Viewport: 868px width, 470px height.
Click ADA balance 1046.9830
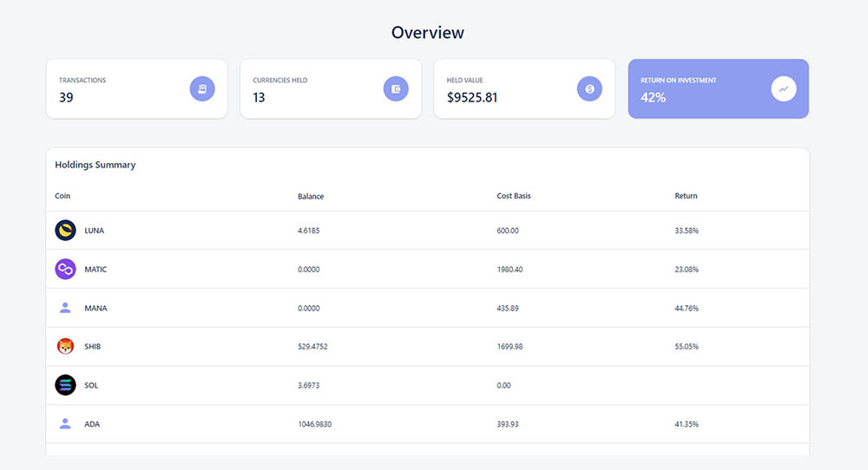[x=314, y=424]
